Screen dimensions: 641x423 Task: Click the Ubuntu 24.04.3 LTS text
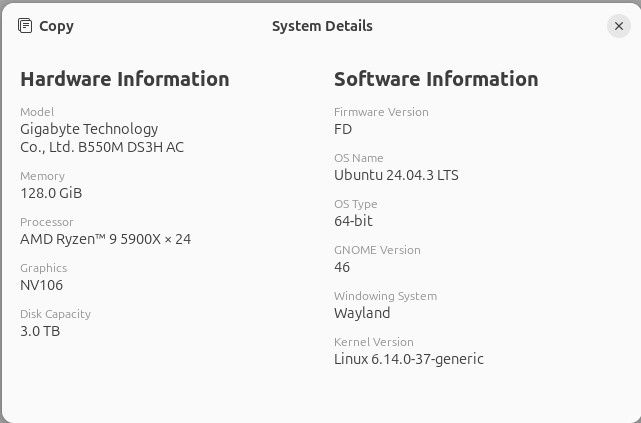coord(396,175)
